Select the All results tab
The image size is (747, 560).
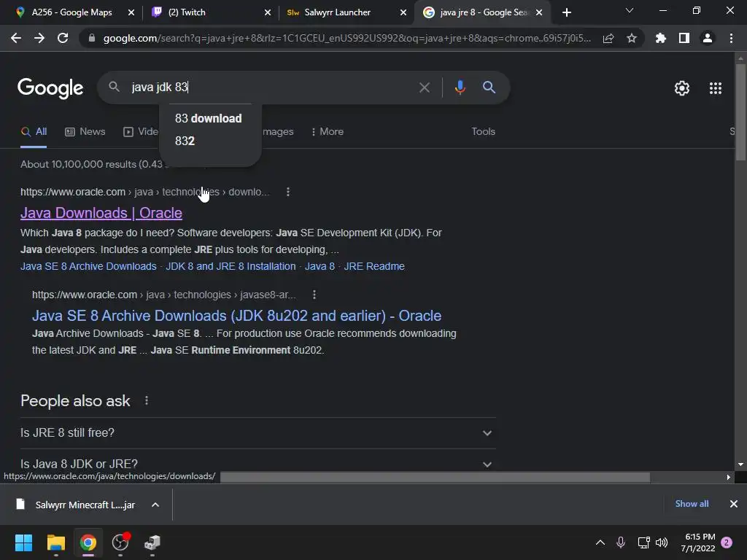coord(34,132)
